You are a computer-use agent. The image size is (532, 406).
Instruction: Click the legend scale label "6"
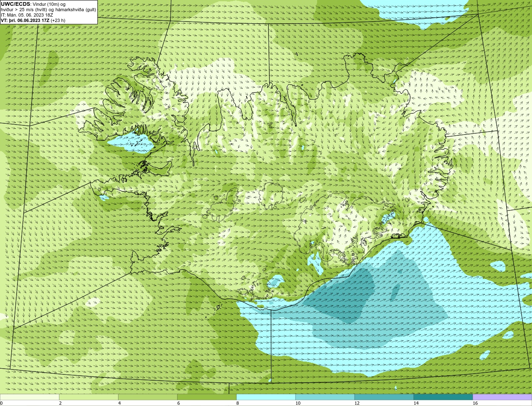(178, 403)
